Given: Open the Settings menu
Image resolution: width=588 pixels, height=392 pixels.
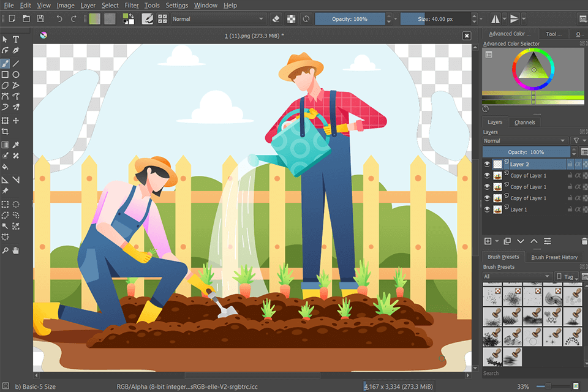Looking at the screenshot, I should pos(176,6).
